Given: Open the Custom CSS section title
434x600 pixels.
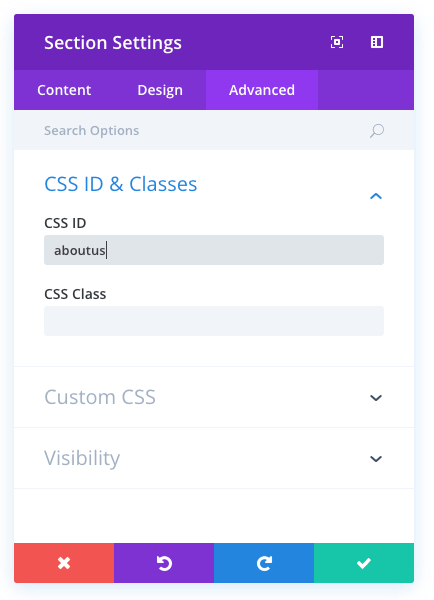Looking at the screenshot, I should click(x=100, y=397).
